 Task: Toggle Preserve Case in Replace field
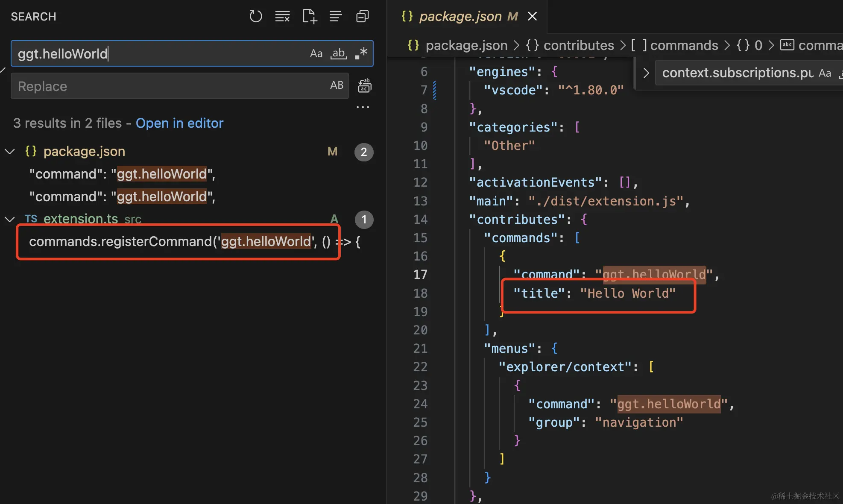pos(337,85)
